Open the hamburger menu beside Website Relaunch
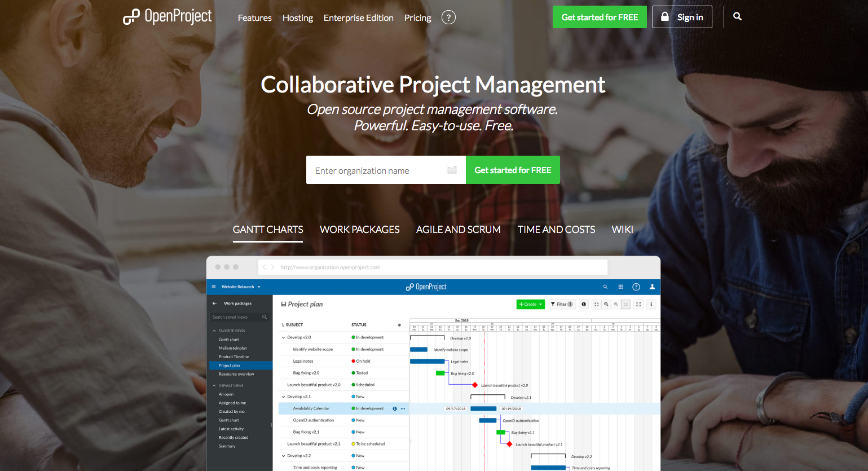 pyautogui.click(x=214, y=287)
